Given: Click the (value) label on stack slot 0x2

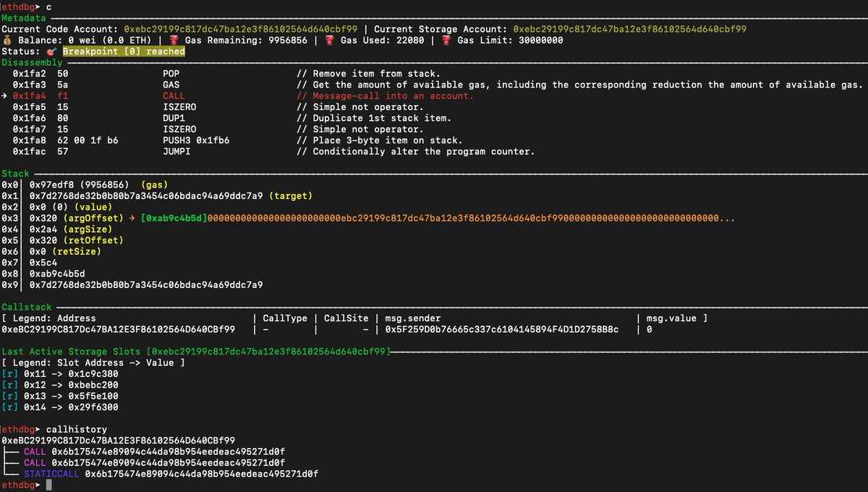Looking at the screenshot, I should tap(93, 207).
